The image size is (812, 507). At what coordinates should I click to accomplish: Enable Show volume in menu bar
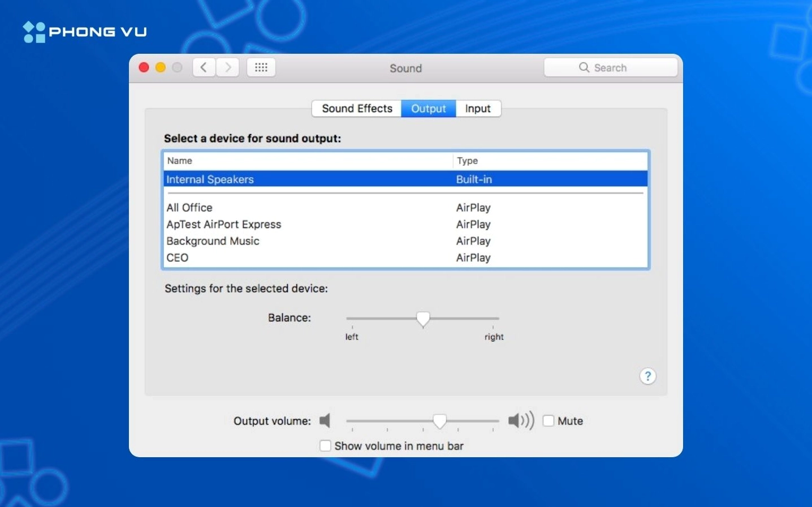click(325, 446)
